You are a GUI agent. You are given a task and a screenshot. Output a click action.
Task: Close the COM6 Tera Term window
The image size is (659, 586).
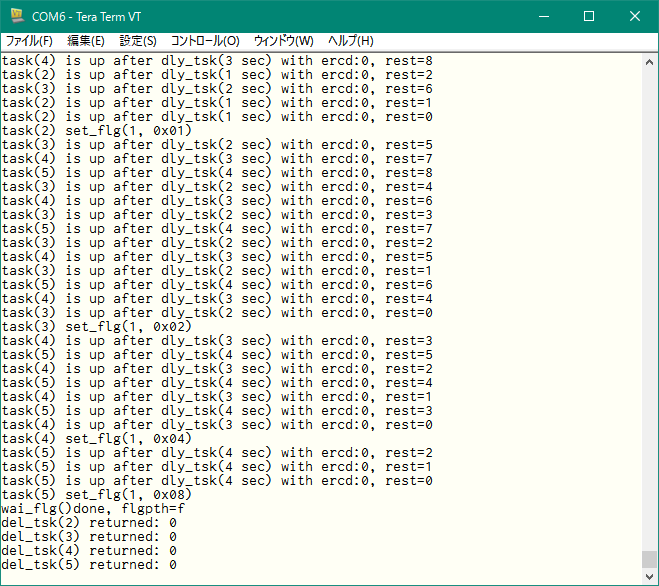[x=635, y=16]
